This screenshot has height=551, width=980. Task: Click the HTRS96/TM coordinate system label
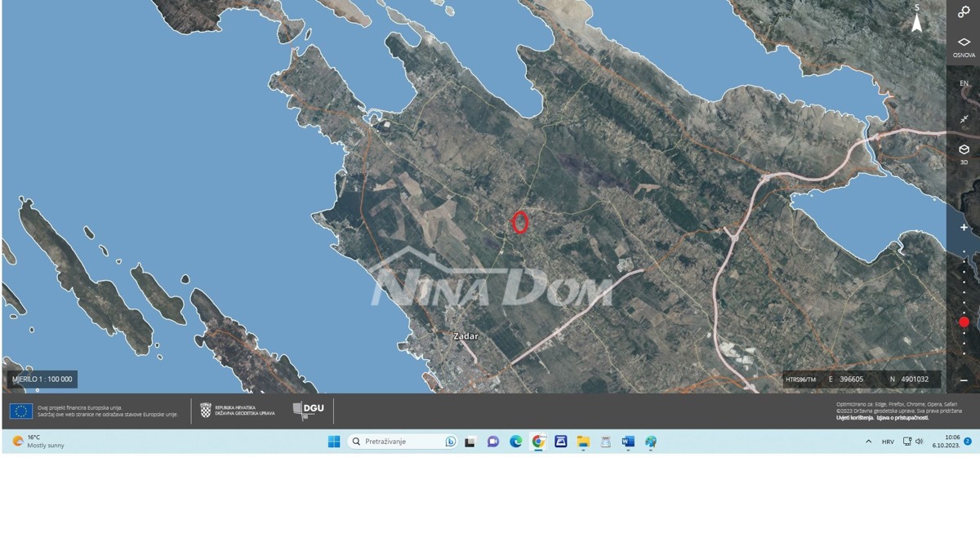point(800,380)
